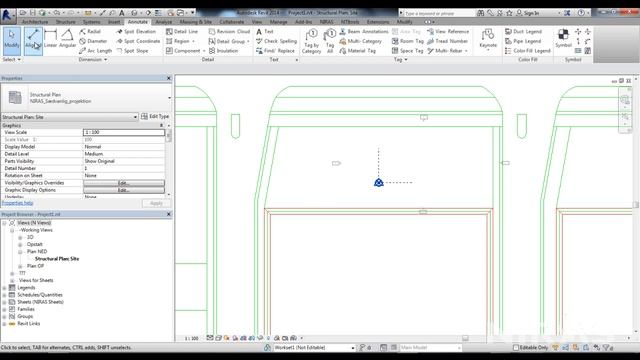Switch to the Systems ribbon tab
The image size is (640, 360).
coord(91,22)
